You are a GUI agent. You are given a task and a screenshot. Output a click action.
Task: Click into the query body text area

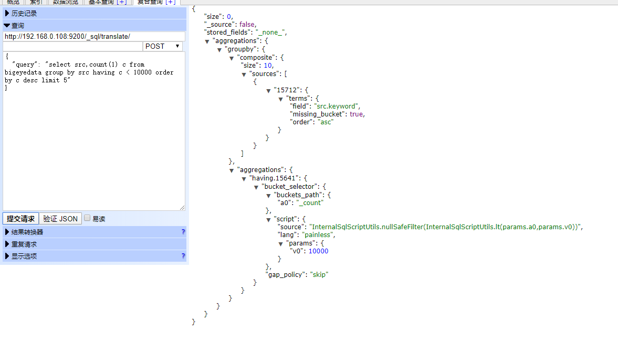(x=93, y=147)
